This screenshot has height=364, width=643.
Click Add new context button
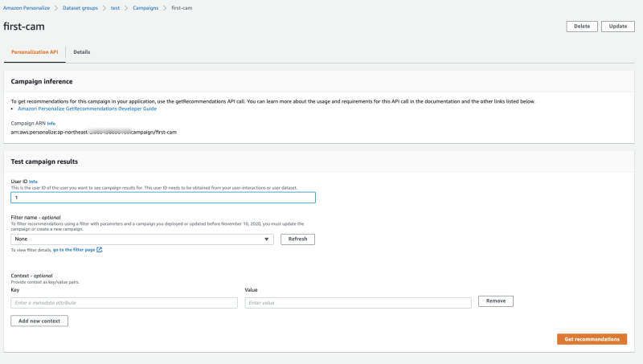coord(39,321)
